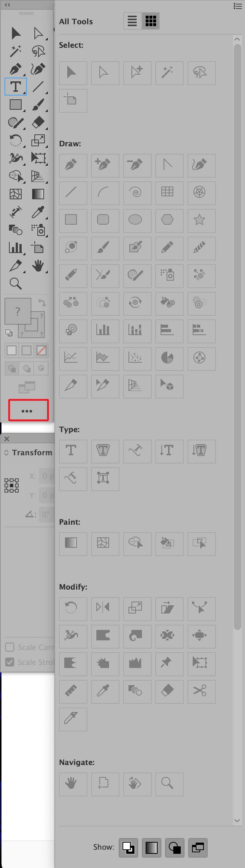Open the All Tools panel options menu
Image resolution: width=245 pixels, height=868 pixels.
point(238,6)
